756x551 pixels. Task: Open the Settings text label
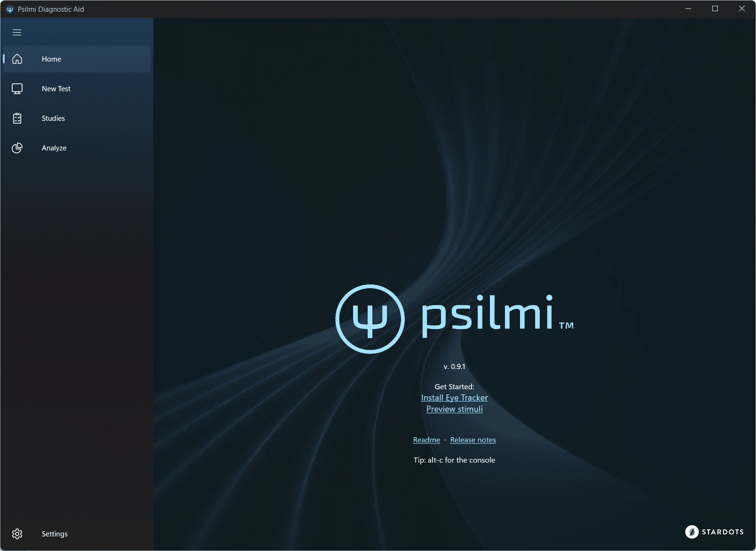[55, 534]
